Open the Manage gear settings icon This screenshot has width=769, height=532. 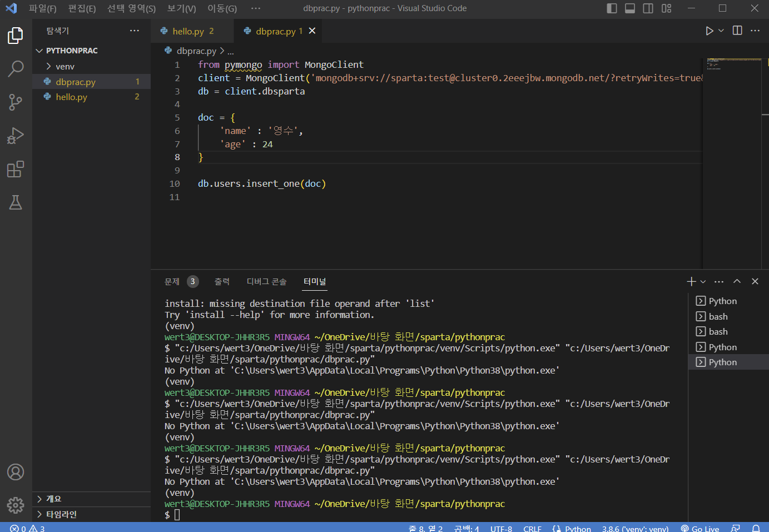[16, 505]
